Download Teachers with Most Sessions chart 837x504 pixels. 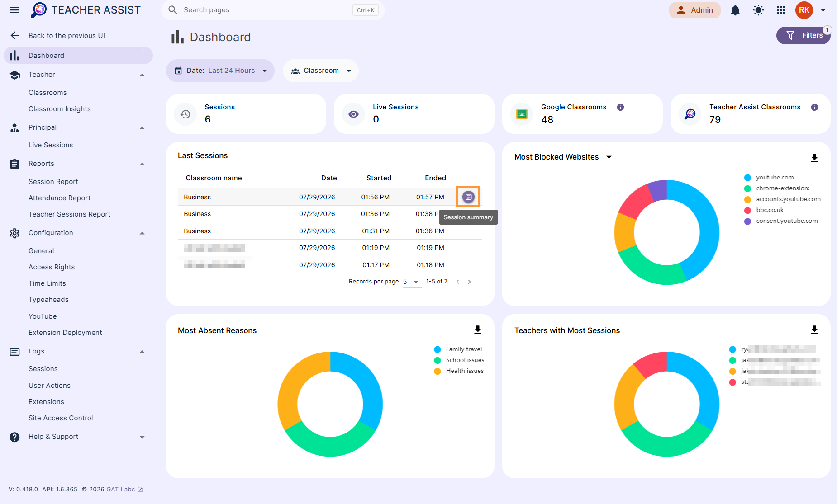(x=814, y=330)
